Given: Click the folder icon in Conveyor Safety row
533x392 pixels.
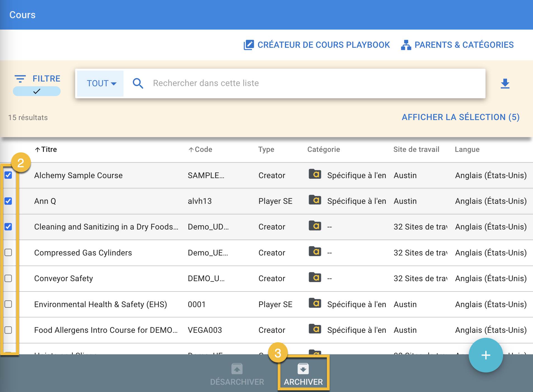Looking at the screenshot, I should coord(315,277).
